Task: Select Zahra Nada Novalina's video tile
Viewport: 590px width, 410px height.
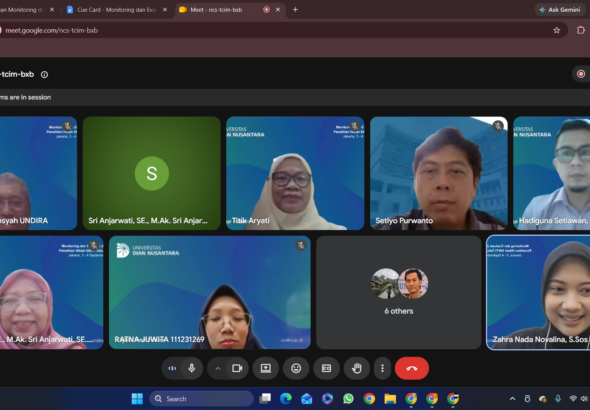Action: point(538,292)
